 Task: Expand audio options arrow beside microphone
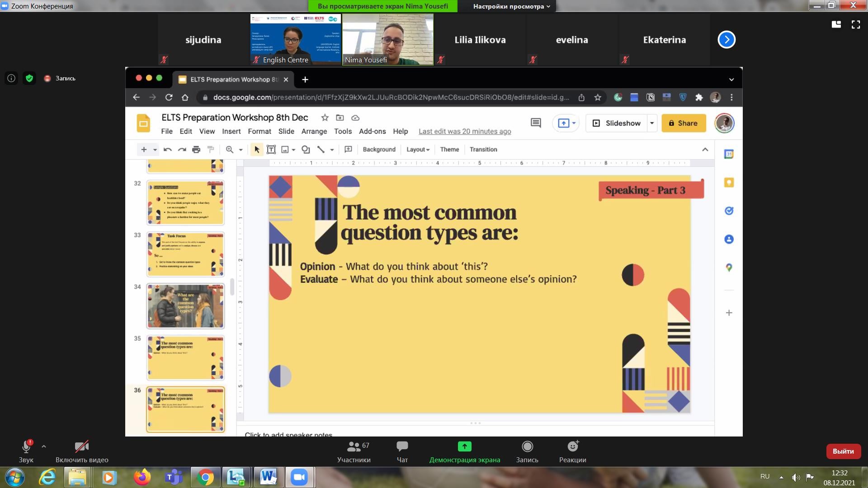coord(44,446)
